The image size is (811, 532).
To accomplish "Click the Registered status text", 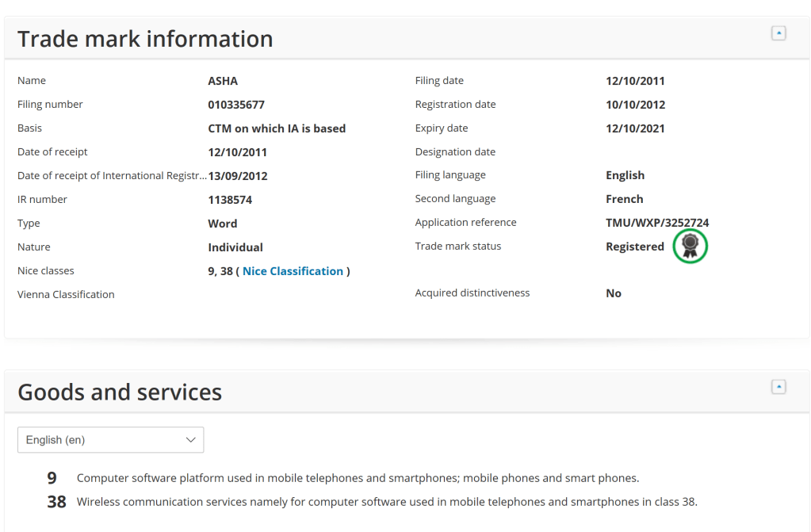I will tap(634, 247).
